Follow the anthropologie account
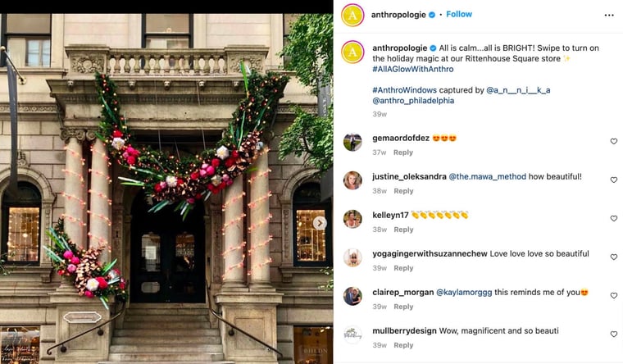Screen dimensions: 623x364 (x=459, y=14)
